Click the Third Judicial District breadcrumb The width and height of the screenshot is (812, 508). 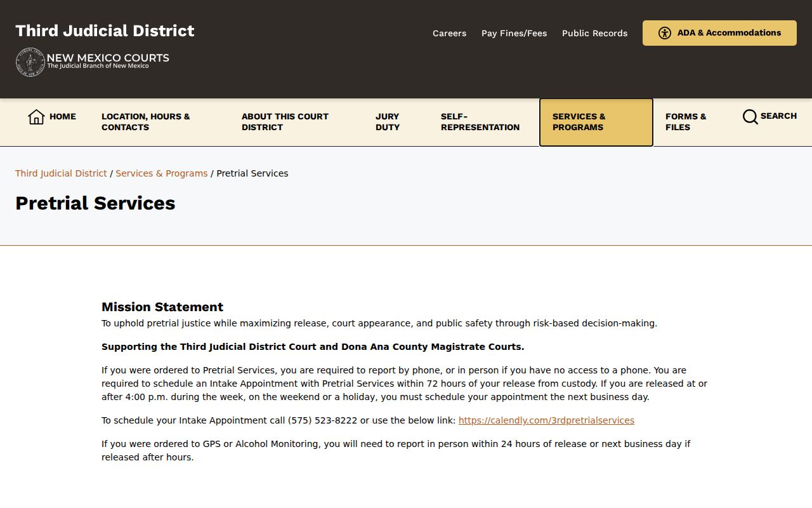(x=61, y=173)
